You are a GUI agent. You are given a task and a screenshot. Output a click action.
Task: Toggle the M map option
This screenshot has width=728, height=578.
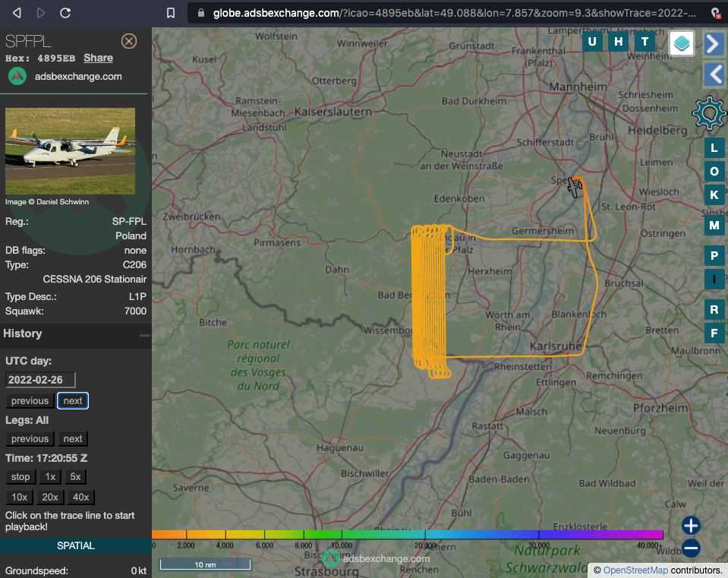714,226
